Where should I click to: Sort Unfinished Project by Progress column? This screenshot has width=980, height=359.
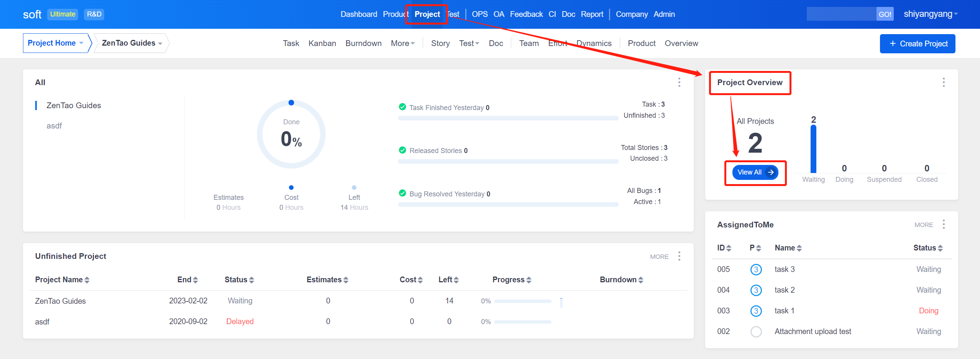512,280
